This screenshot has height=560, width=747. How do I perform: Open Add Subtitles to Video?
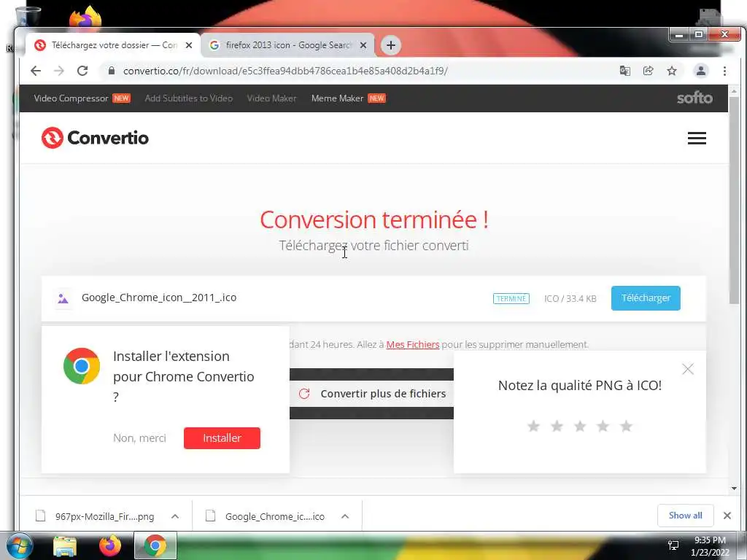(x=189, y=98)
